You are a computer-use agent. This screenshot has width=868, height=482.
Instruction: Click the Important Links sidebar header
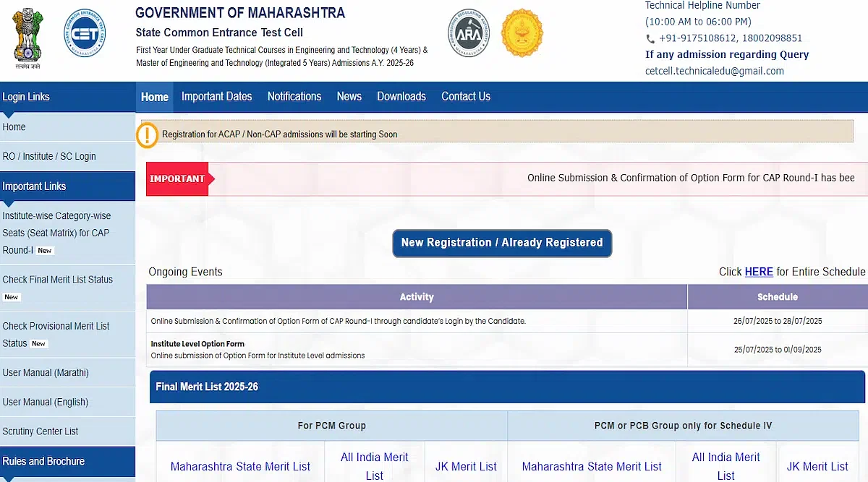pyautogui.click(x=67, y=186)
